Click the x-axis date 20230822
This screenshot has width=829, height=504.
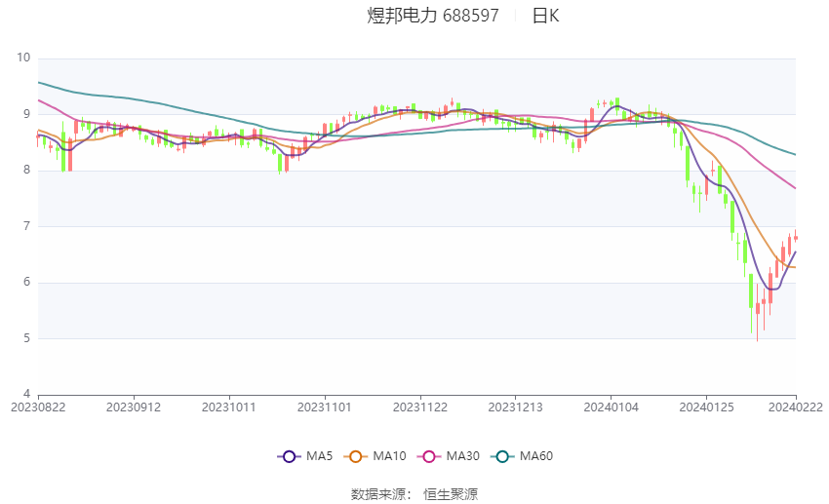click(x=38, y=407)
